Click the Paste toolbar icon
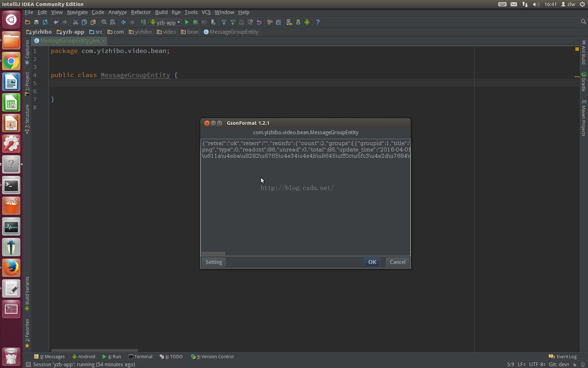588x368 pixels. pyautogui.click(x=93, y=22)
